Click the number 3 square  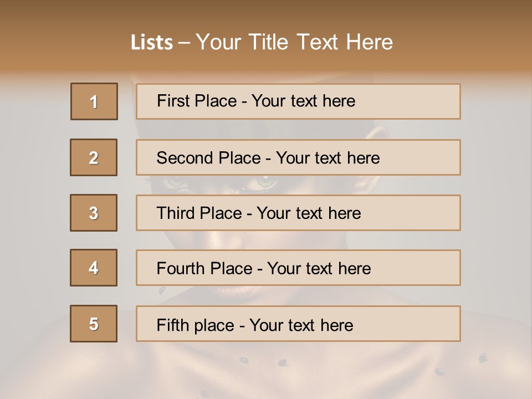pos(94,213)
